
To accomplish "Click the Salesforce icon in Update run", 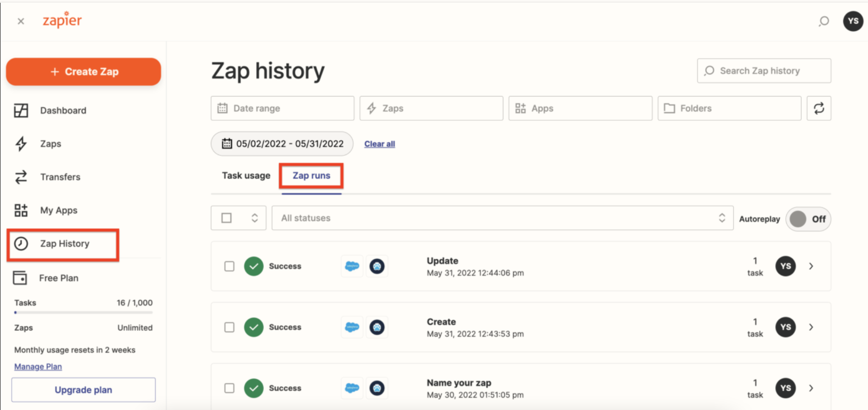I will coord(352,266).
